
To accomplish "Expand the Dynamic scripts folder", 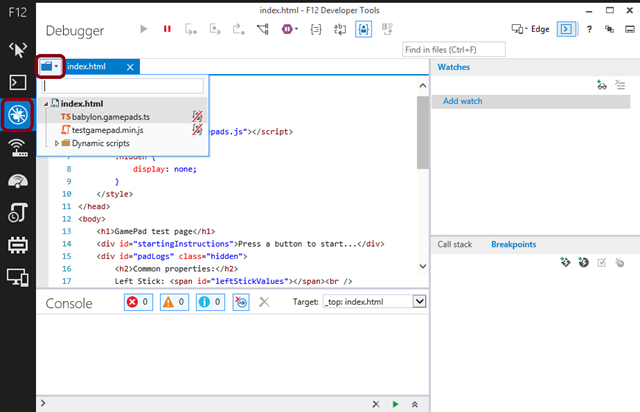I will coord(57,143).
